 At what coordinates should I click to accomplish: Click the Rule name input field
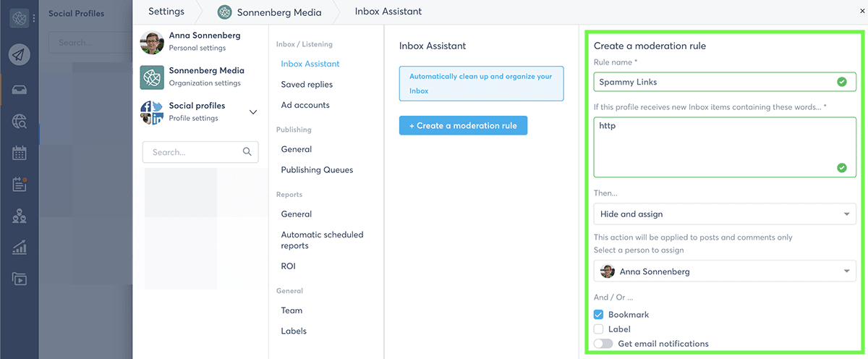[715, 82]
